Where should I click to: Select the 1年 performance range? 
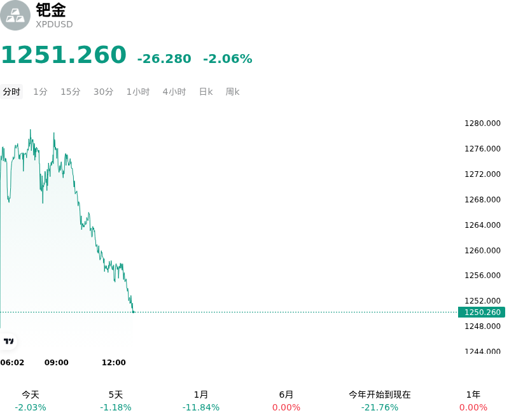[473, 401]
